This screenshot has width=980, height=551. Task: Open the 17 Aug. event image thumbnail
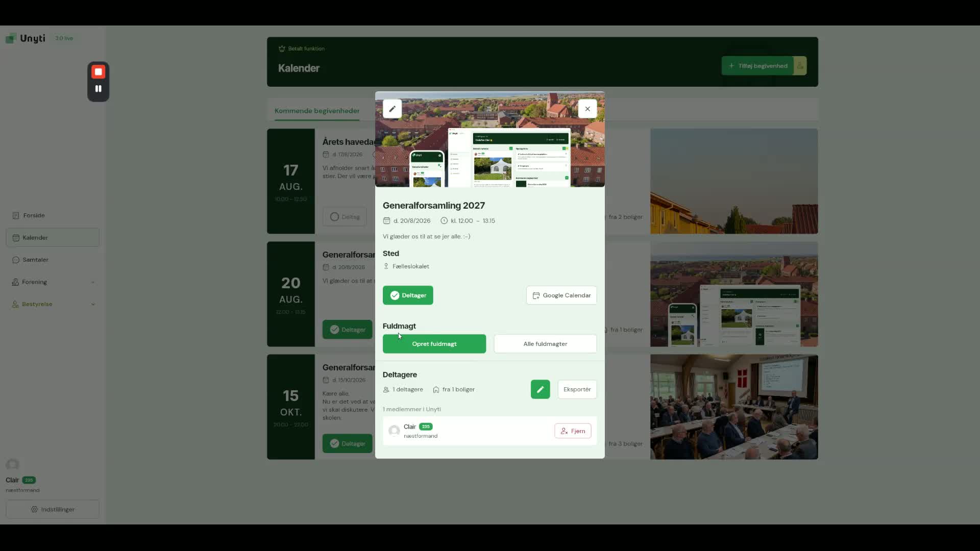point(734,181)
